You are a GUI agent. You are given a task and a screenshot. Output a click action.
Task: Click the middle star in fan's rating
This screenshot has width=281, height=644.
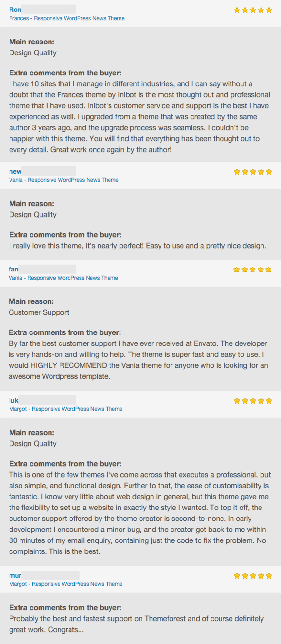252,270
